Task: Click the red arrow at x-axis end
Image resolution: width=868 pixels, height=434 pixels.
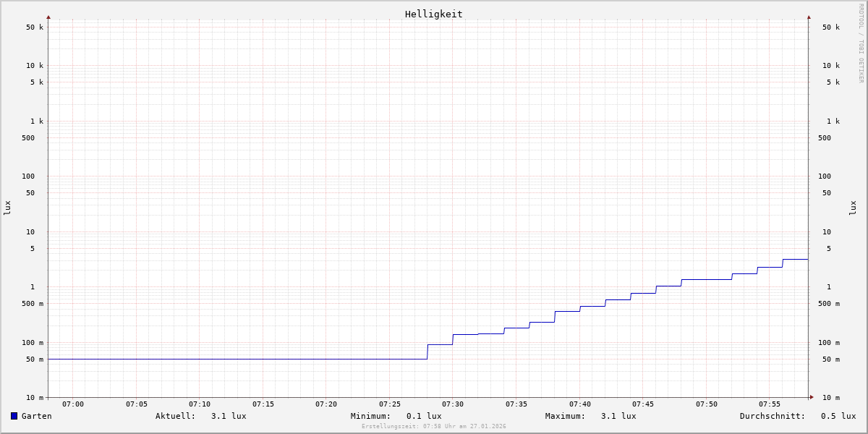Action: [x=812, y=397]
